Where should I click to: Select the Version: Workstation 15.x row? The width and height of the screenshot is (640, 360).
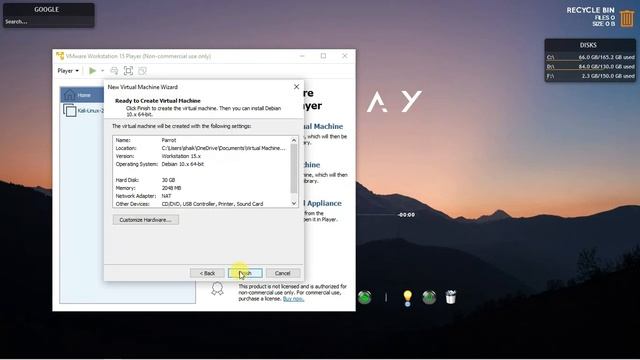tap(202, 156)
